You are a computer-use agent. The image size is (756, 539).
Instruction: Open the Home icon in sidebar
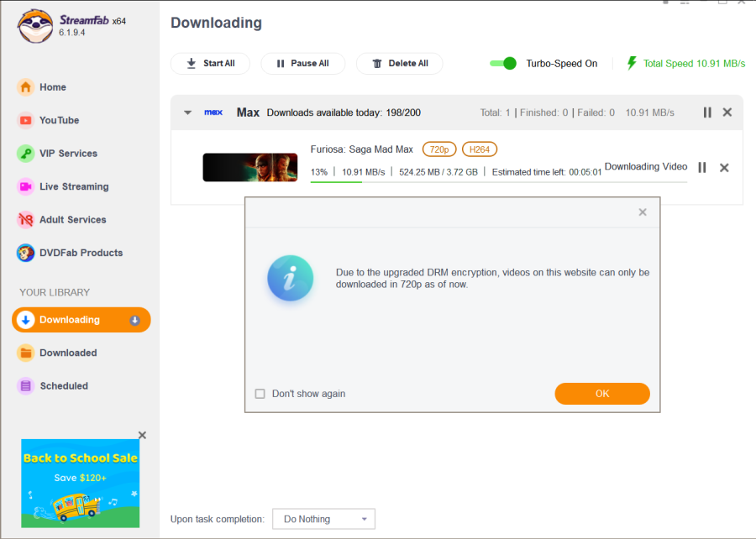click(25, 87)
